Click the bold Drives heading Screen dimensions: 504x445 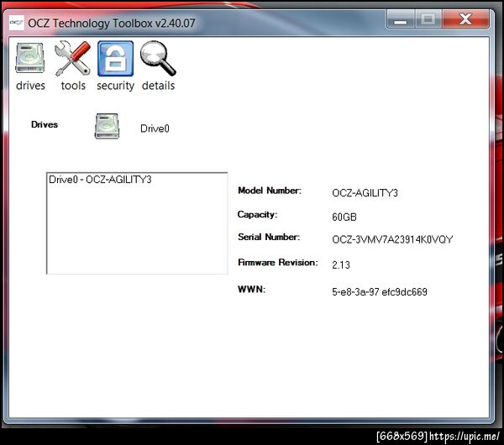click(x=45, y=124)
